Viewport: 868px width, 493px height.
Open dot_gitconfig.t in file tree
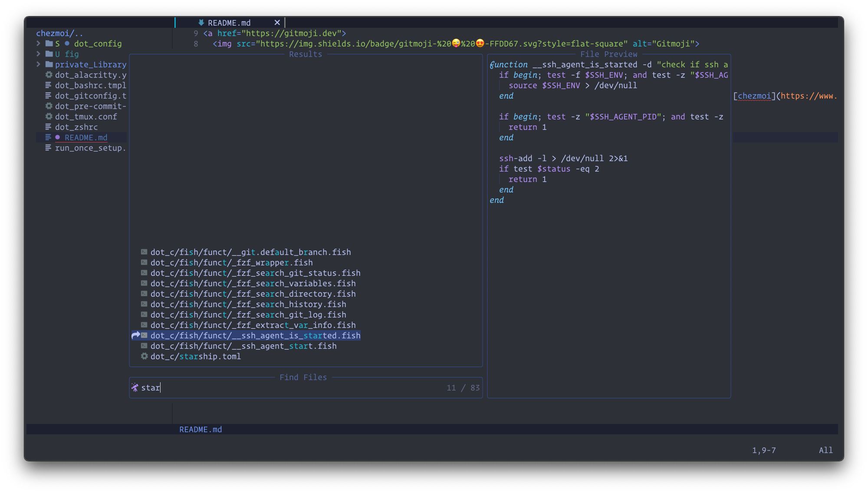91,96
